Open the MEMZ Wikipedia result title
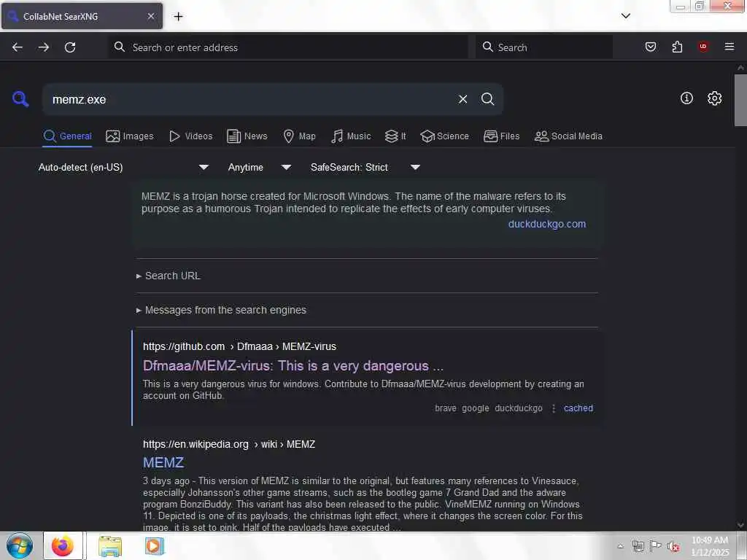 coord(163,462)
